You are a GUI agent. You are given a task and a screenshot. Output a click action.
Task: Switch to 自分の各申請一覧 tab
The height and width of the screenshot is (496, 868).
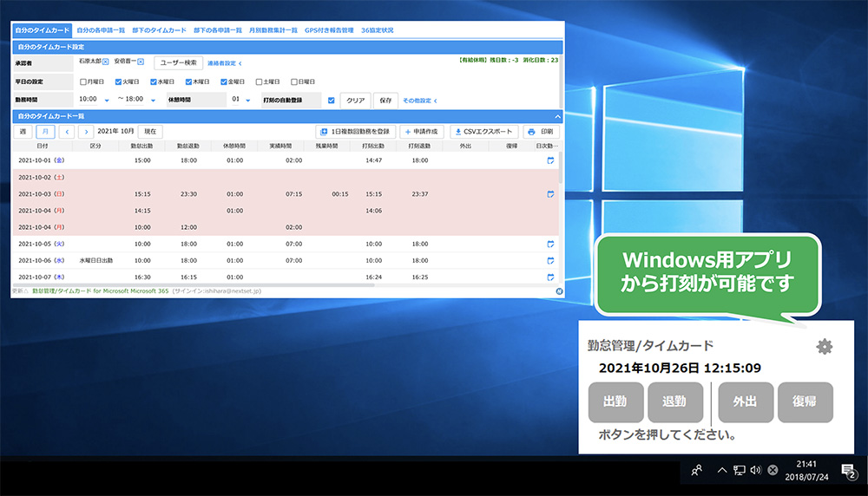coord(101,30)
